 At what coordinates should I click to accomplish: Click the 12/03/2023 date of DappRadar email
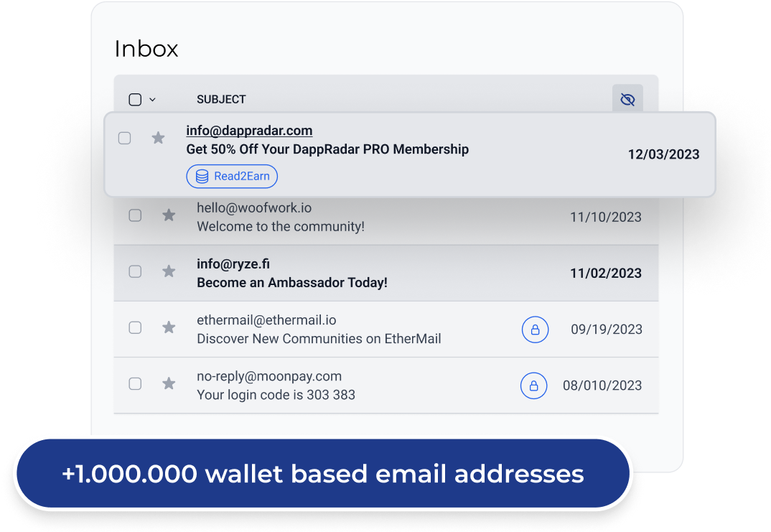click(663, 154)
